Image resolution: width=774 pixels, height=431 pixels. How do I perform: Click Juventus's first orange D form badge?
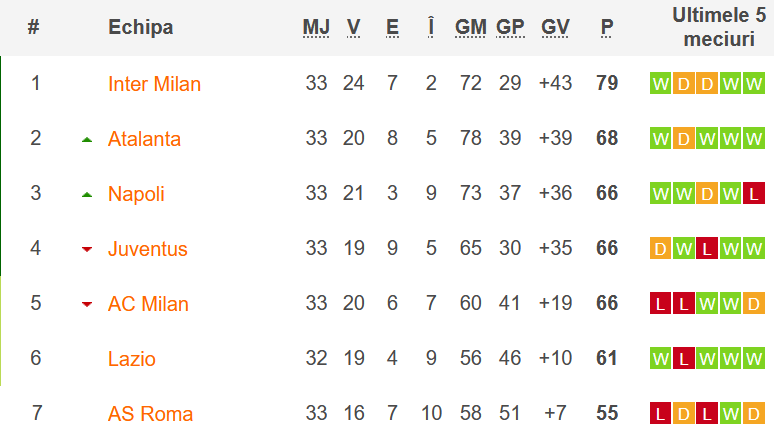[x=660, y=249]
